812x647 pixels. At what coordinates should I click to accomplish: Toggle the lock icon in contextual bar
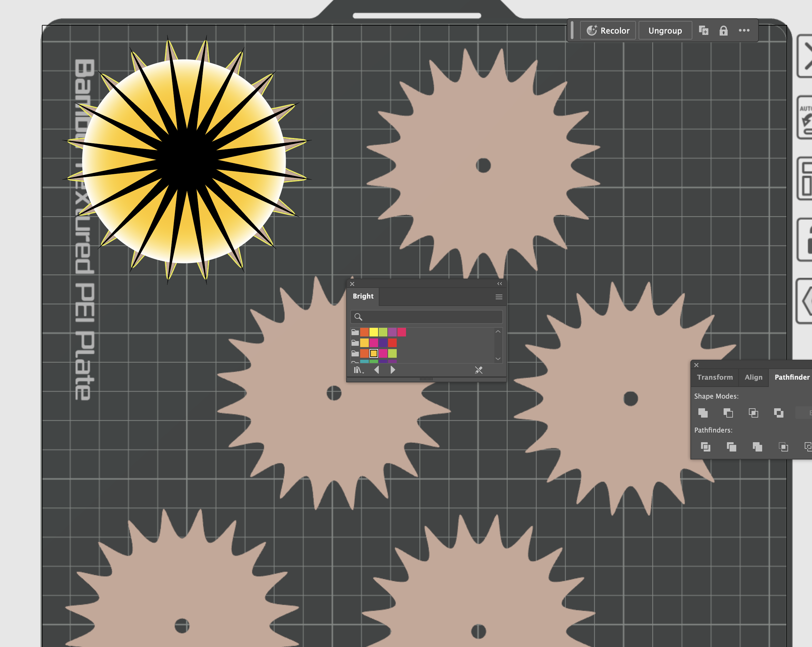pos(723,31)
